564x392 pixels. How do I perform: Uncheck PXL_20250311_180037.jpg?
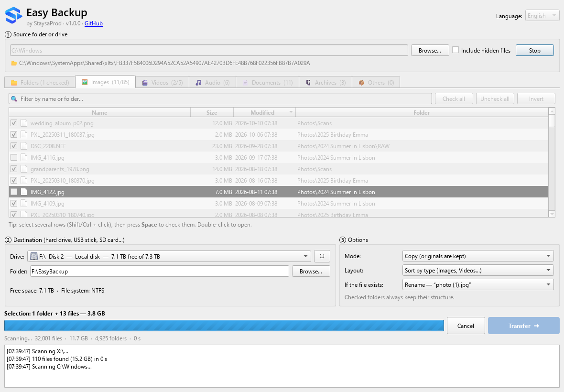pyautogui.click(x=14, y=134)
